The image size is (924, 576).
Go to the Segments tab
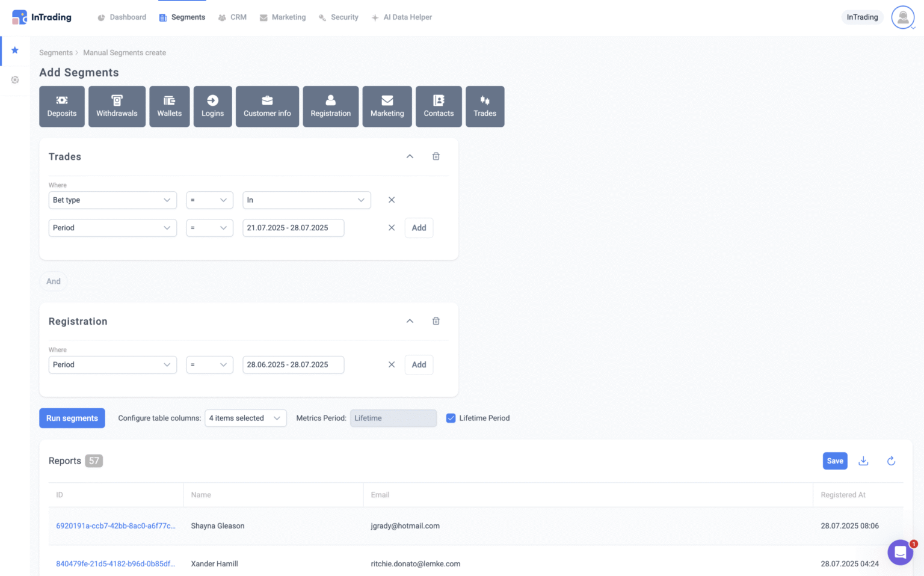tap(182, 17)
